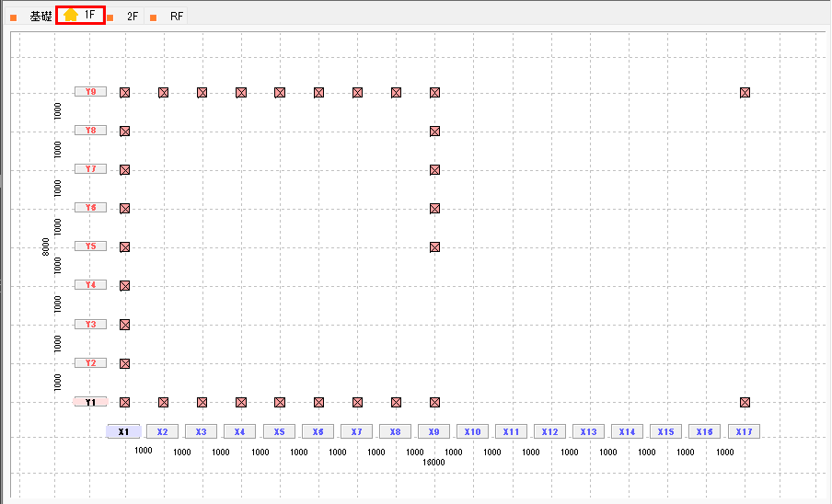Click the Y1 grid axis label

tap(90, 402)
